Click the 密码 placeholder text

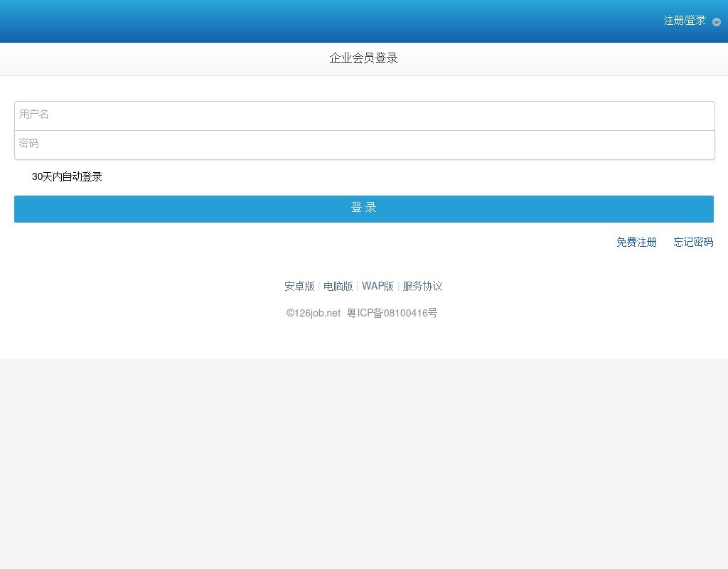29,144
